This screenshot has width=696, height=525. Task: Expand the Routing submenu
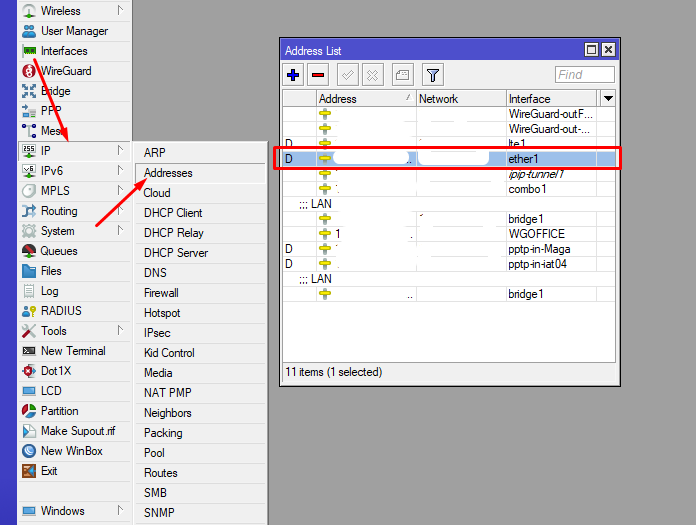click(x=59, y=211)
